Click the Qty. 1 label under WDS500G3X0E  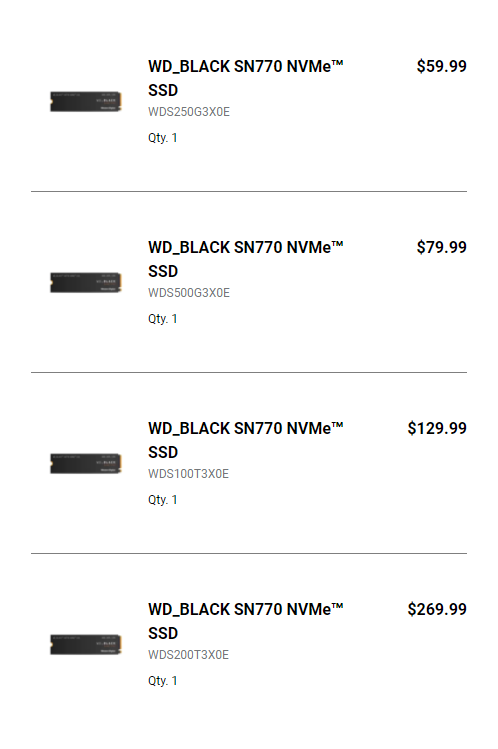click(x=162, y=319)
